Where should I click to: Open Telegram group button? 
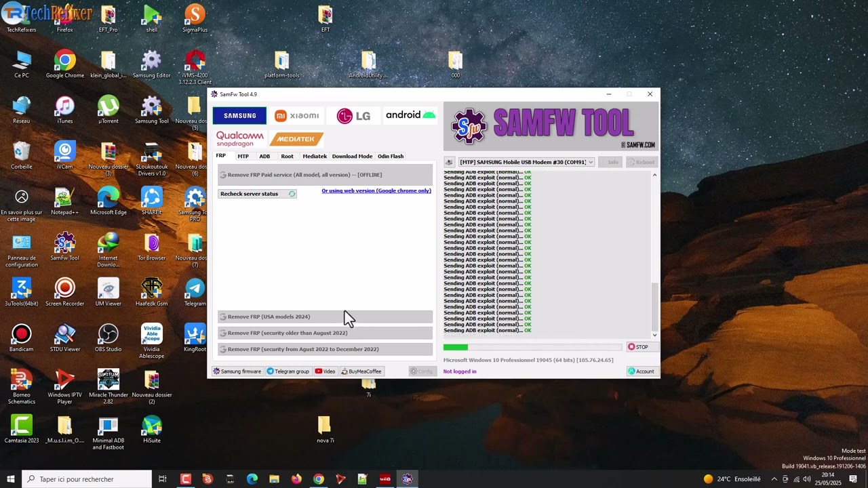tap(288, 371)
